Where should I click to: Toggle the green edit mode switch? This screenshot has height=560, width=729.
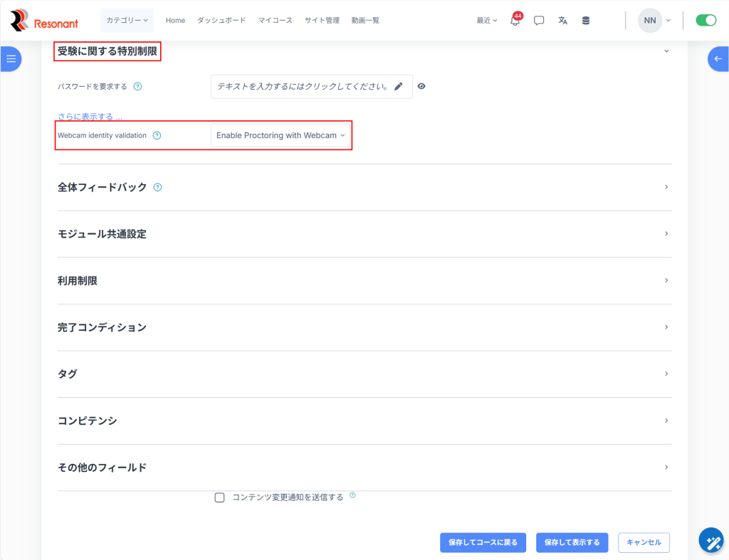[706, 21]
